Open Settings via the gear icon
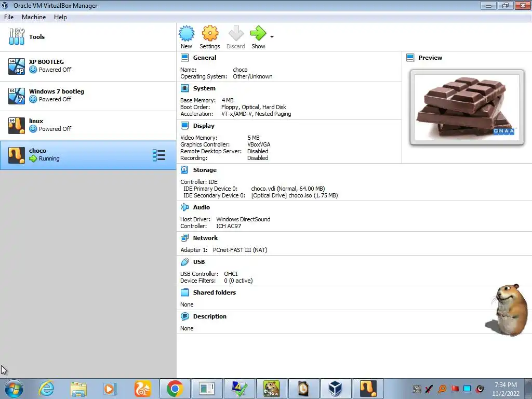 pos(210,33)
